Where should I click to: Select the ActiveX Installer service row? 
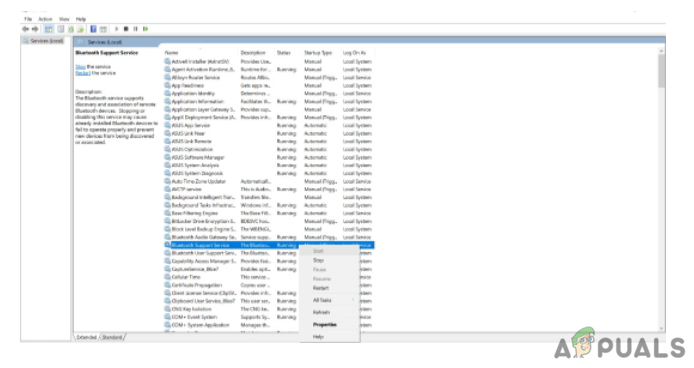pos(269,62)
